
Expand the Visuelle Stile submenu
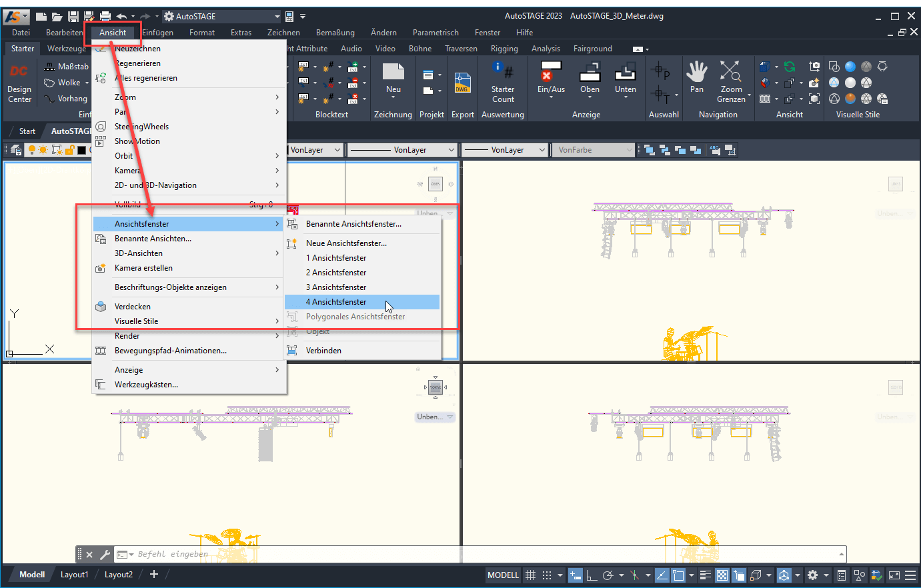277,321
